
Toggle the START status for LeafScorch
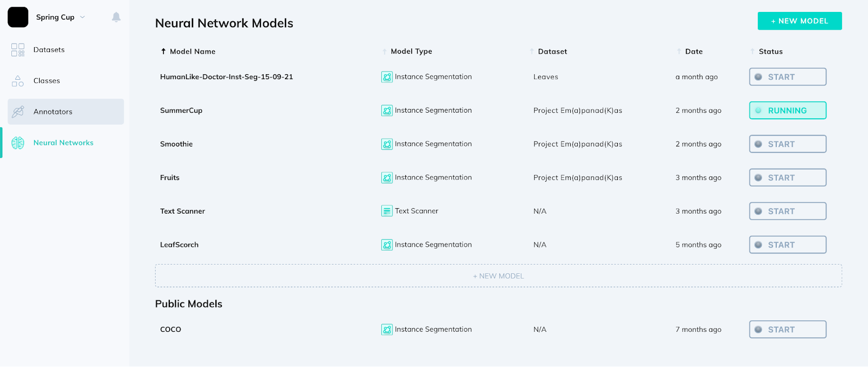(787, 244)
